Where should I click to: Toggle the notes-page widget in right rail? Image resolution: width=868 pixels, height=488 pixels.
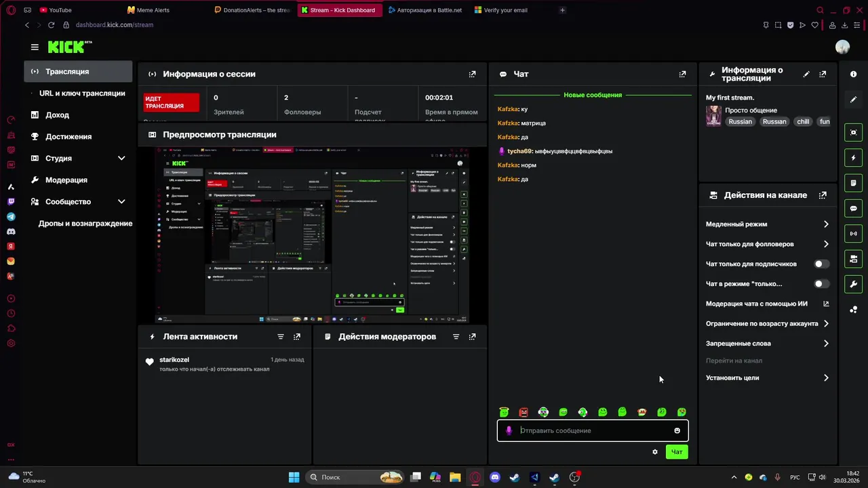click(x=854, y=183)
